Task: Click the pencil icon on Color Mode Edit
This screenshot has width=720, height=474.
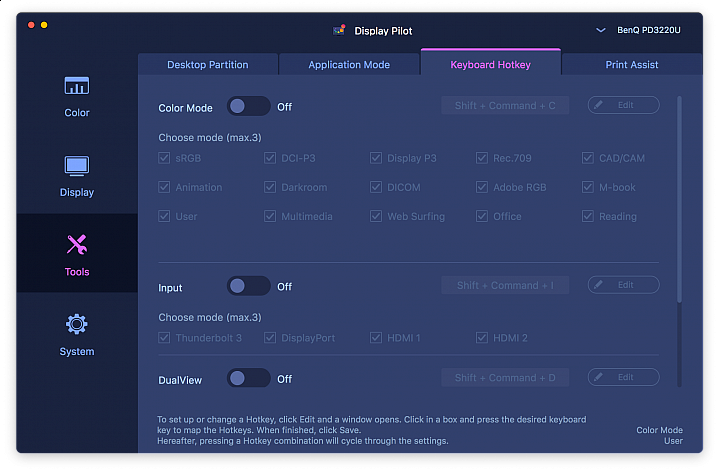Action: pyautogui.click(x=598, y=105)
